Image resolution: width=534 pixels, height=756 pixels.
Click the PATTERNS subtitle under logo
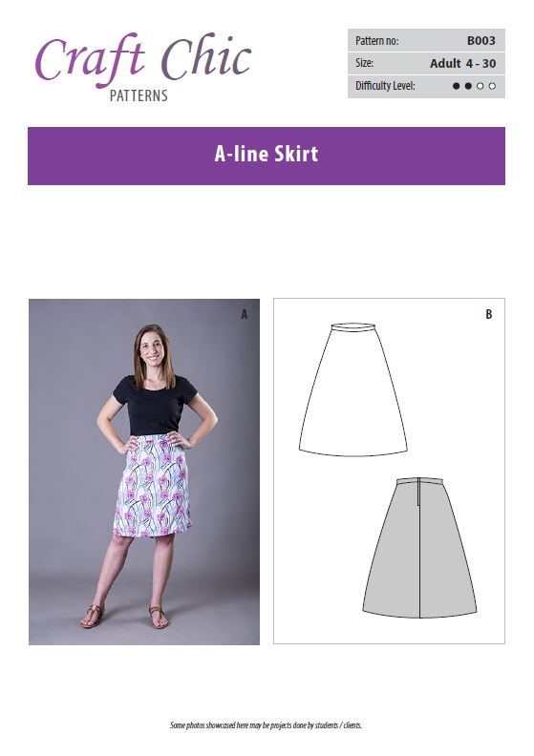(139, 95)
